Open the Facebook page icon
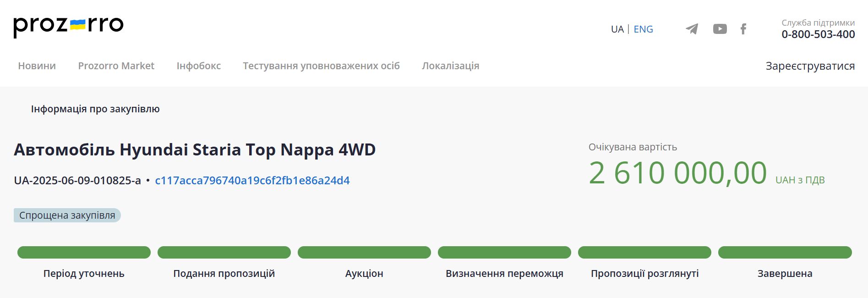The height and width of the screenshot is (298, 868). pyautogui.click(x=743, y=29)
